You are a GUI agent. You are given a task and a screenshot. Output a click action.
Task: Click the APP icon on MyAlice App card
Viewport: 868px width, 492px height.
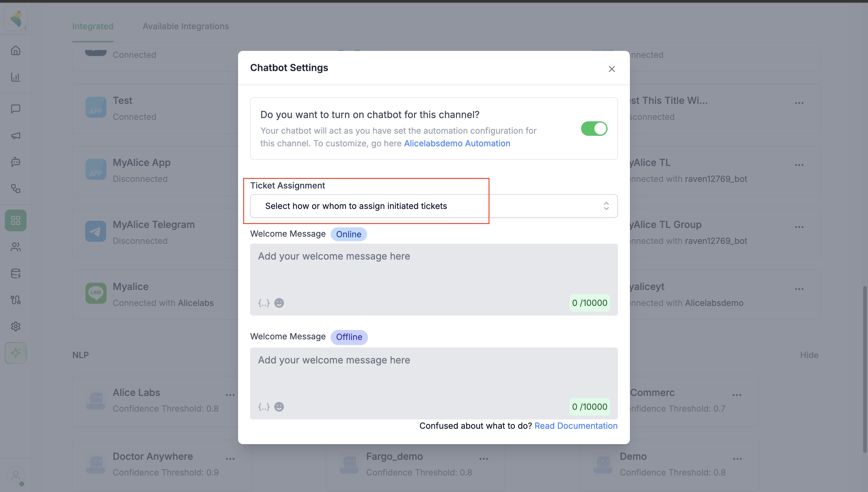(96, 169)
